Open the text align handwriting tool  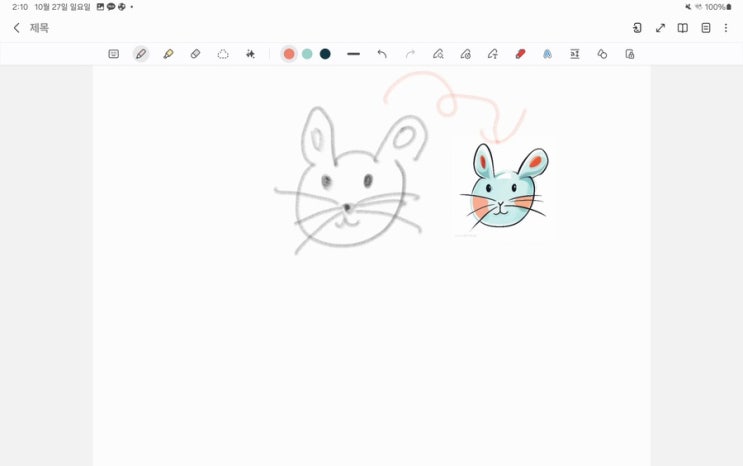[x=575, y=54]
